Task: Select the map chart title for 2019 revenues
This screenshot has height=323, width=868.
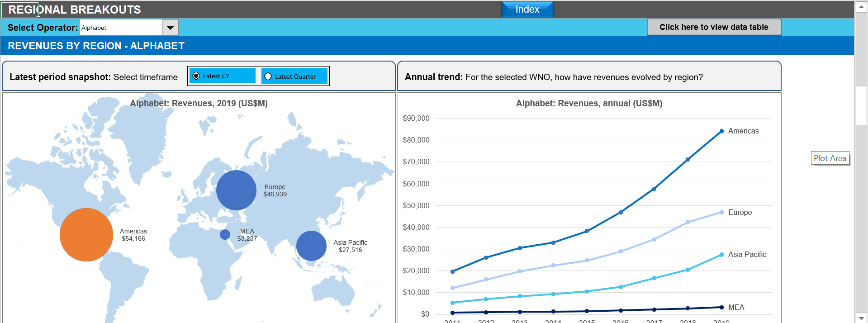Action: point(199,103)
